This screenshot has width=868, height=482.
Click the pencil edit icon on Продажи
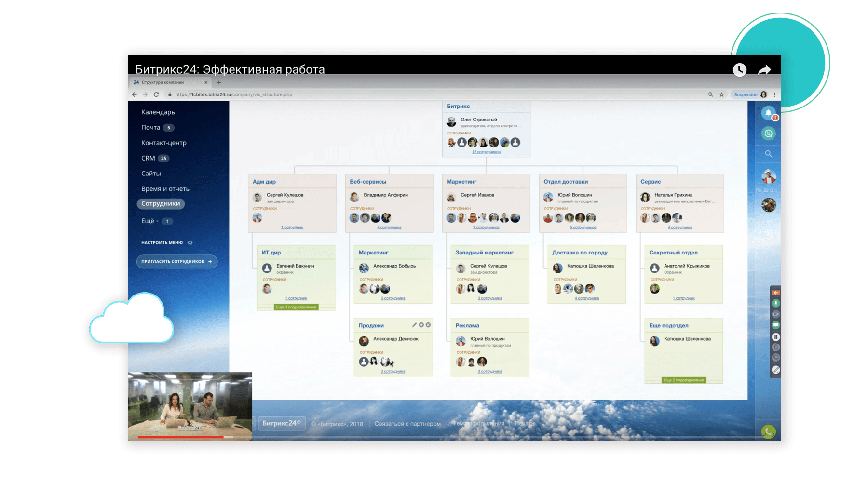414,325
